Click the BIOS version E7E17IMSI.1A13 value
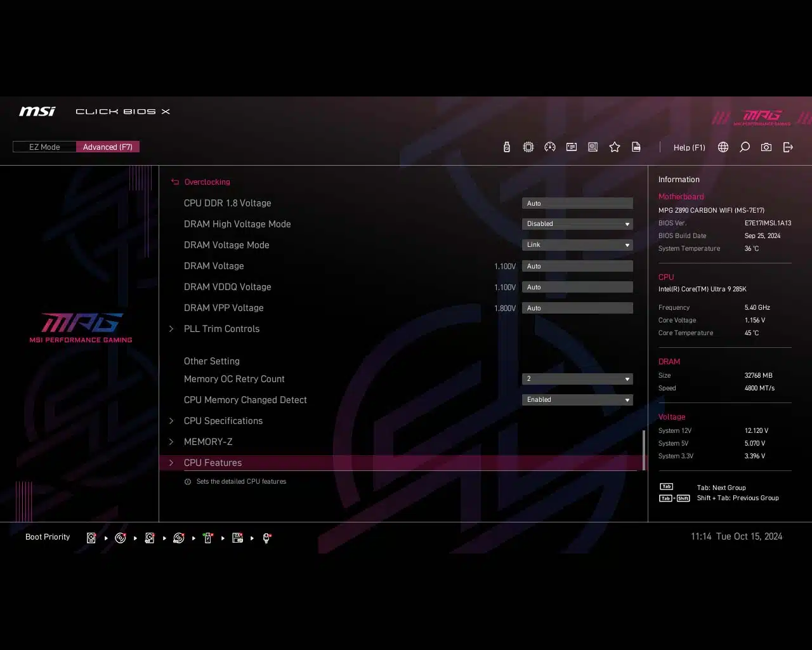The image size is (812, 650). pos(768,223)
